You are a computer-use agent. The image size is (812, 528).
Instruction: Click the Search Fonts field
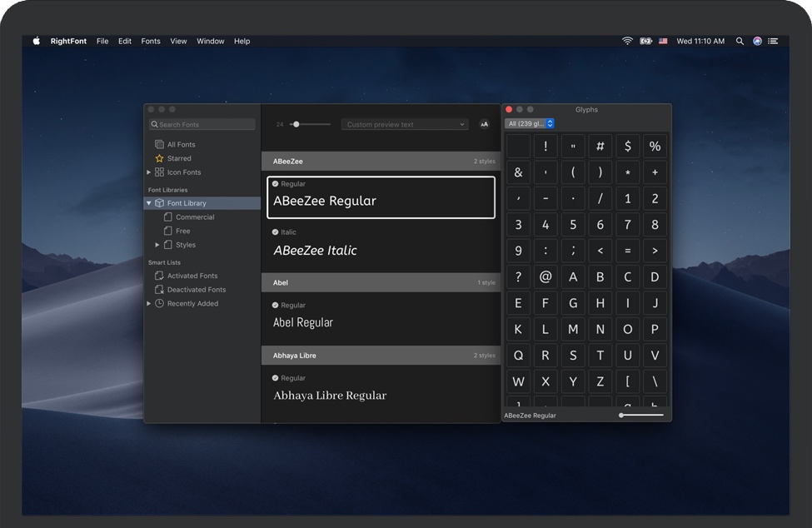point(202,124)
